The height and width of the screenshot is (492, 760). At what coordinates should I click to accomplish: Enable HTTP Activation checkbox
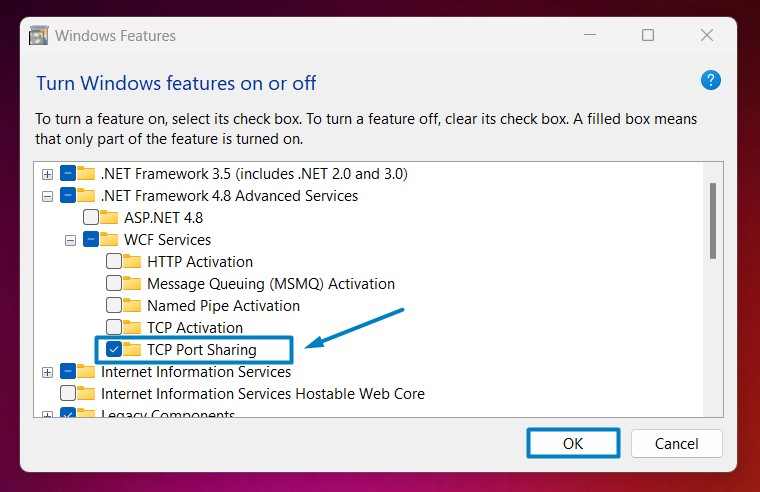point(114,261)
